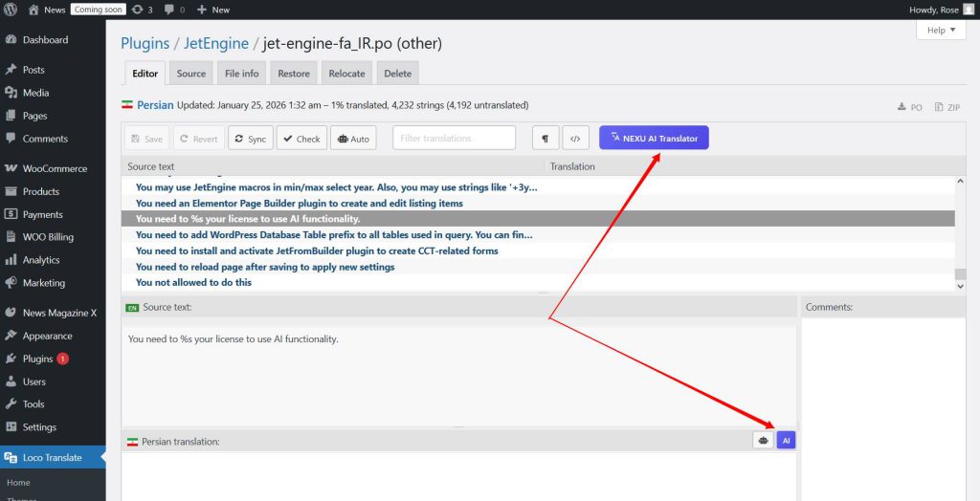The image size is (980, 501).
Task: Switch to the Relocate tab
Action: [x=346, y=73]
